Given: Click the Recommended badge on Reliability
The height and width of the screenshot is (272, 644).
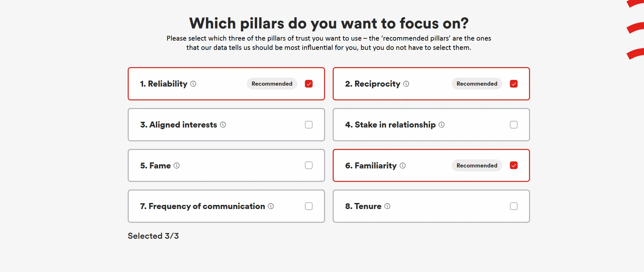Looking at the screenshot, I should (272, 84).
